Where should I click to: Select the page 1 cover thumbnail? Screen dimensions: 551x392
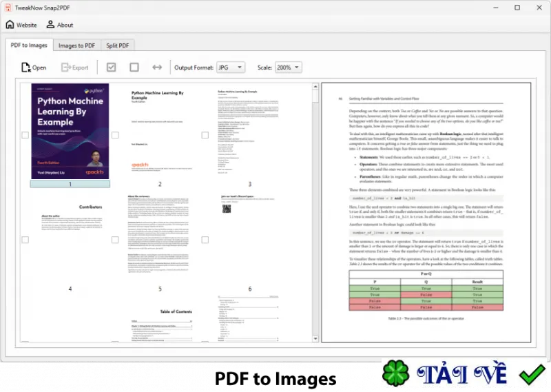[x=70, y=131]
